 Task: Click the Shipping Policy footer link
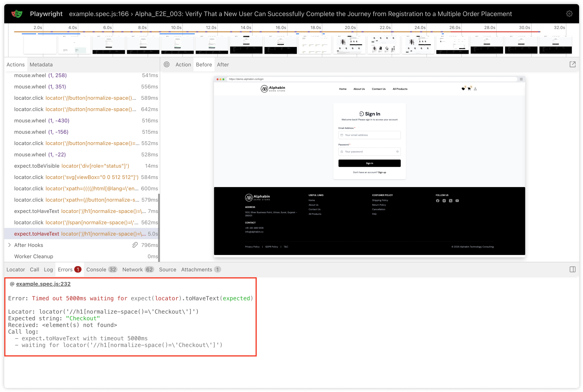click(380, 200)
